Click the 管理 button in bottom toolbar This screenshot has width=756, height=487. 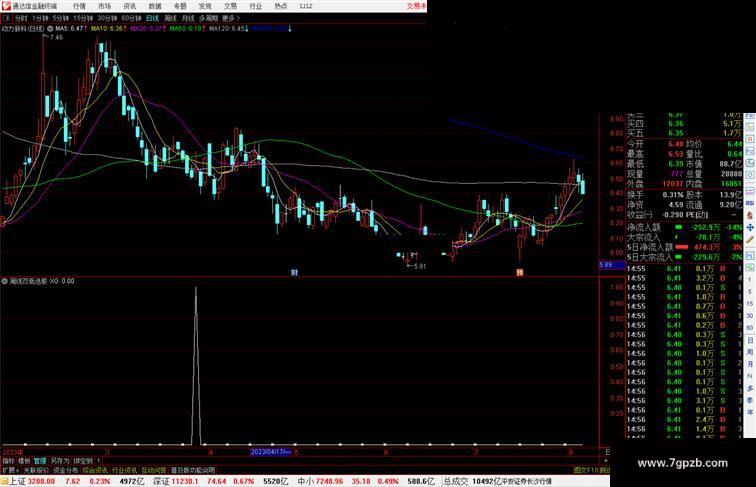pyautogui.click(x=40, y=461)
